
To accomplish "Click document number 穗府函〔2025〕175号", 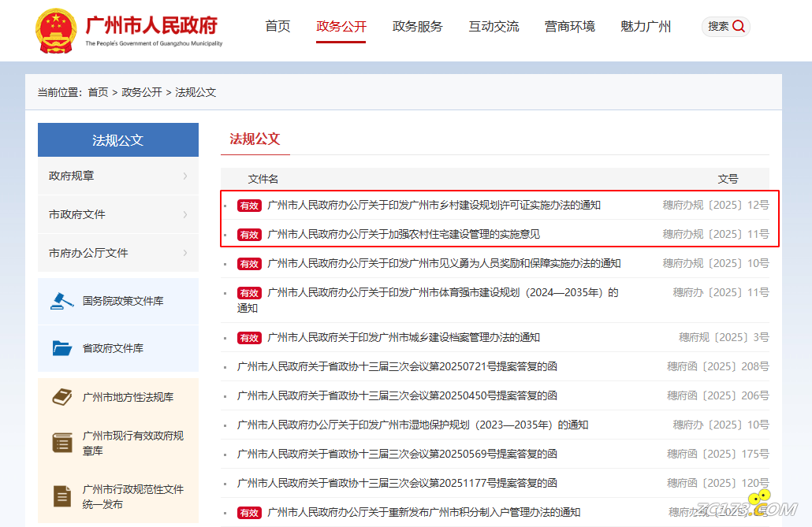I will (x=717, y=454).
